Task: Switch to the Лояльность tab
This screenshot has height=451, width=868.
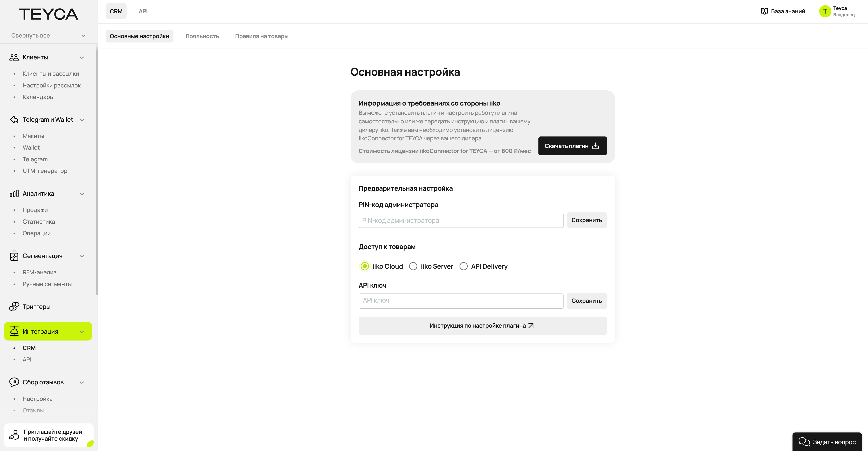Action: pyautogui.click(x=202, y=36)
